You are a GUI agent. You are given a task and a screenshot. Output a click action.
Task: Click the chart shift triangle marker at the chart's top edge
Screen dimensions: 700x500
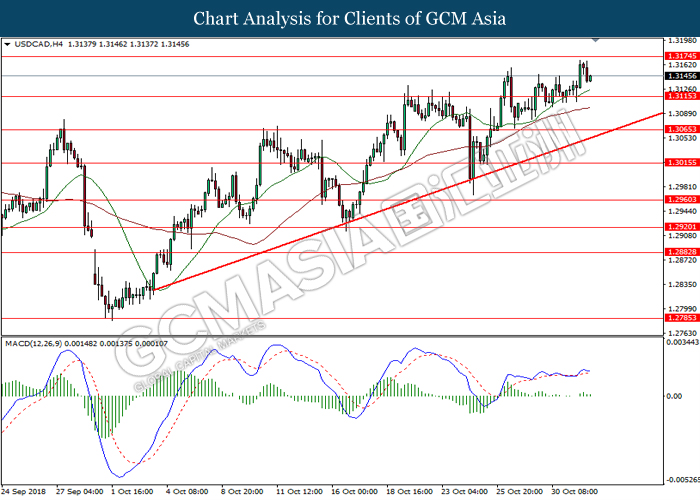596,40
